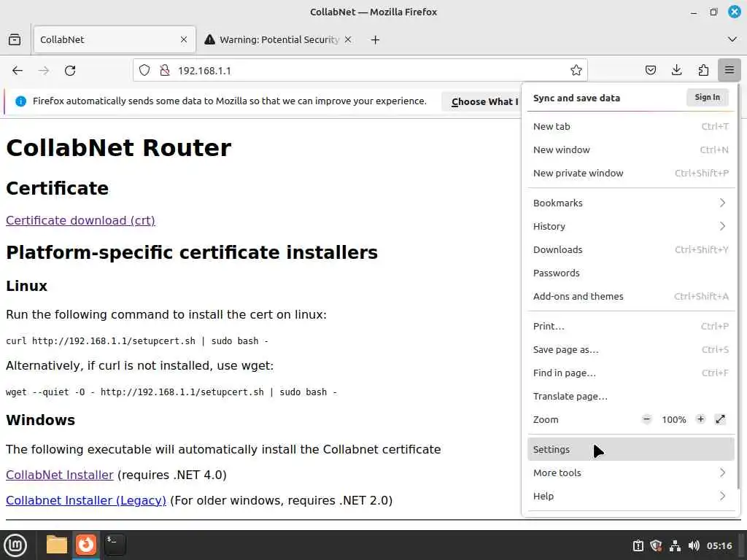Screen dimensions: 747x560
Task: Choose Translate page…
Action: (x=631, y=396)
